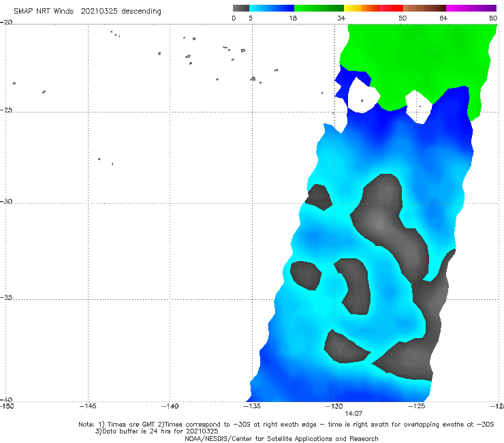Viewport: 504px width, 443px height.
Task: Click the 'Note: 1) Times are GMT' line
Action: tap(286, 425)
